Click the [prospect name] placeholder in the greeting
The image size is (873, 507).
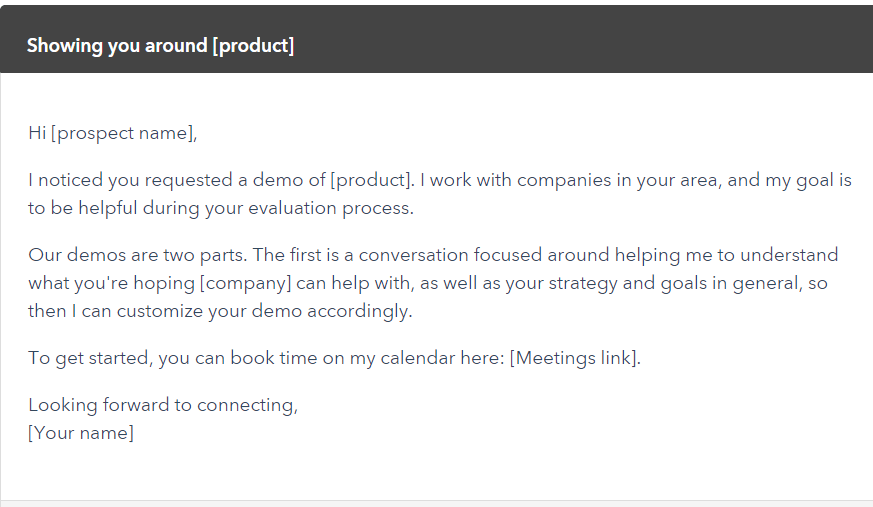click(122, 133)
